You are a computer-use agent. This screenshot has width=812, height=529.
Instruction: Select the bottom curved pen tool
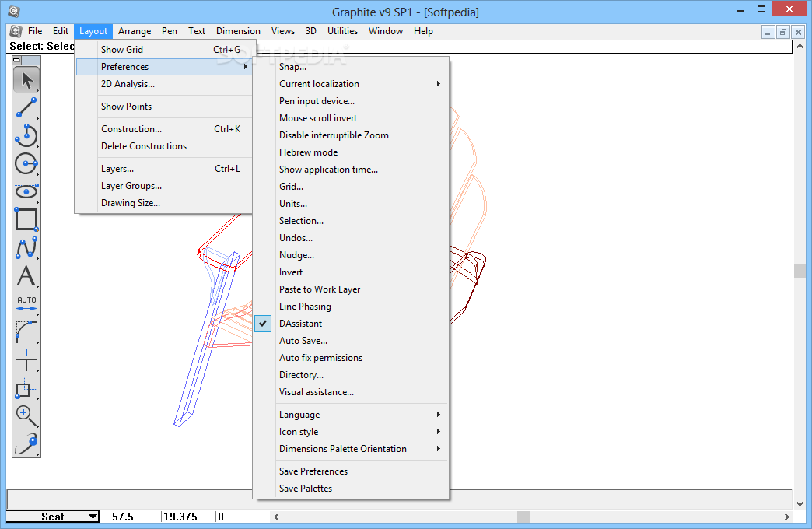point(26,443)
